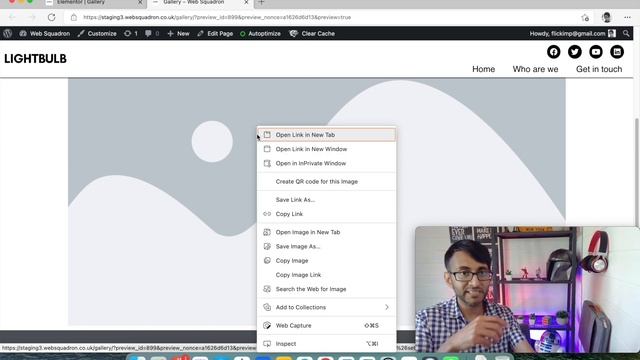Choose Create QR code for this image
This screenshot has width=640, height=360.
[x=327, y=182]
